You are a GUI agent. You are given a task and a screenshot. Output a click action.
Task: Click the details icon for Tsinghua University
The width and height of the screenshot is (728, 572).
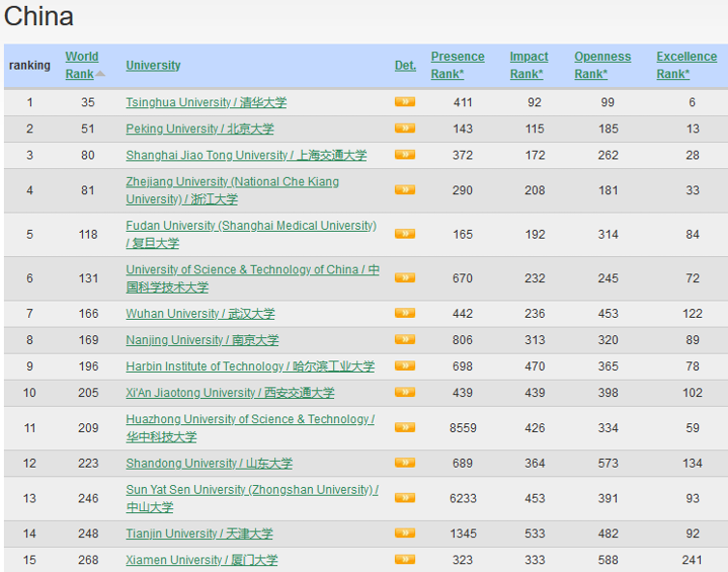(405, 102)
